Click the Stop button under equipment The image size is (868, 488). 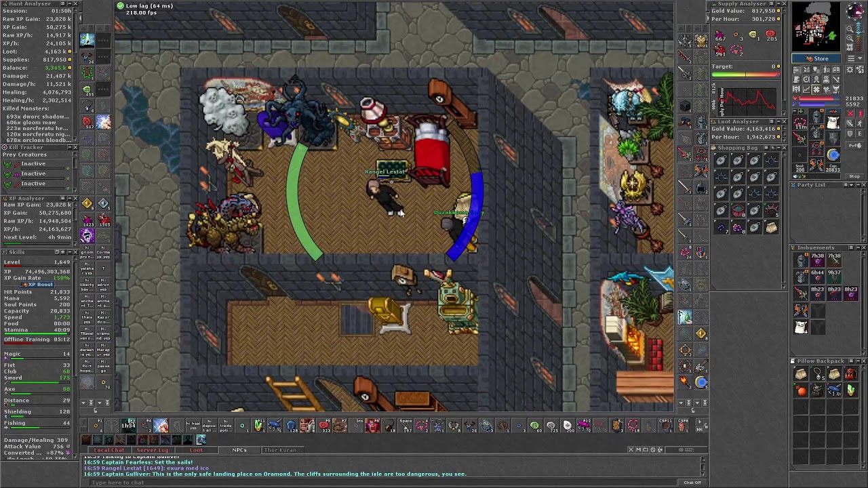[854, 176]
